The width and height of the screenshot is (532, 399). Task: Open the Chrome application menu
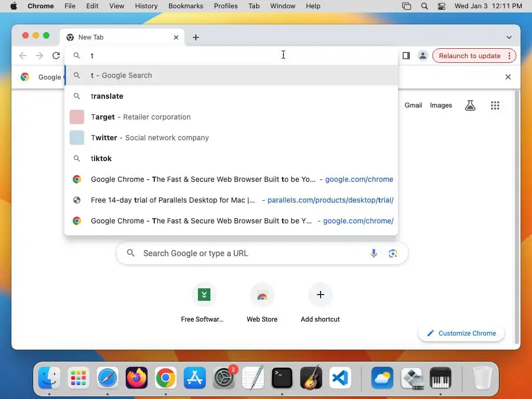pos(41,6)
